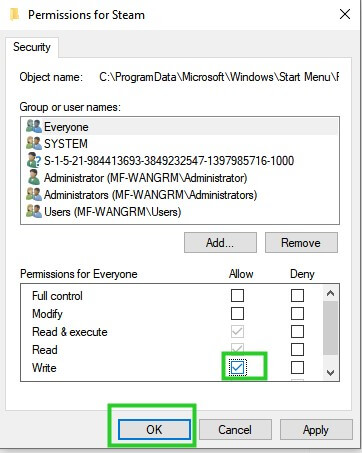The image size is (362, 453).
Task: Open the Security tab
Action: (32, 47)
